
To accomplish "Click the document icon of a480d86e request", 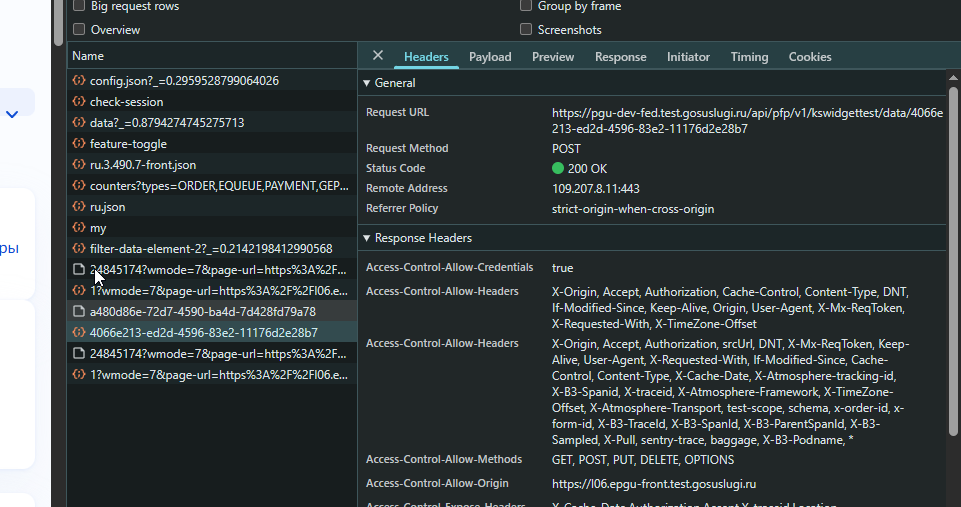I will [x=78, y=311].
